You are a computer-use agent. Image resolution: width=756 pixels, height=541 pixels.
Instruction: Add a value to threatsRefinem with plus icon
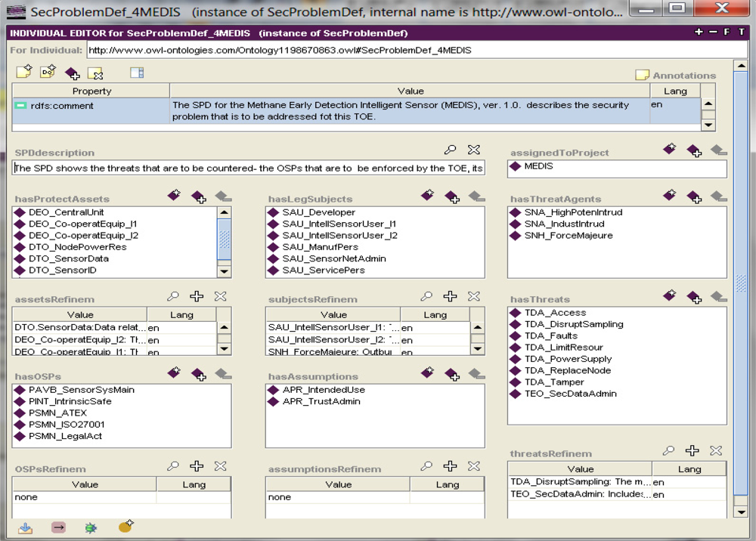692,450
